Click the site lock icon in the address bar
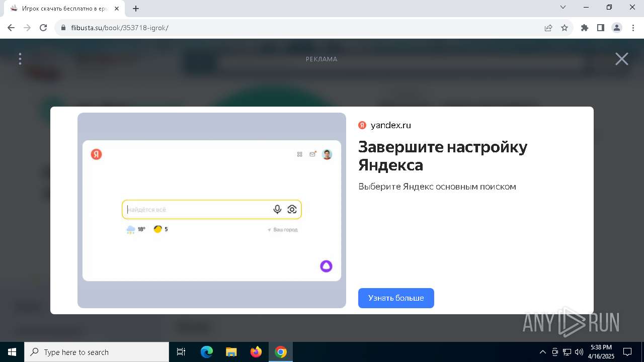 (63, 28)
